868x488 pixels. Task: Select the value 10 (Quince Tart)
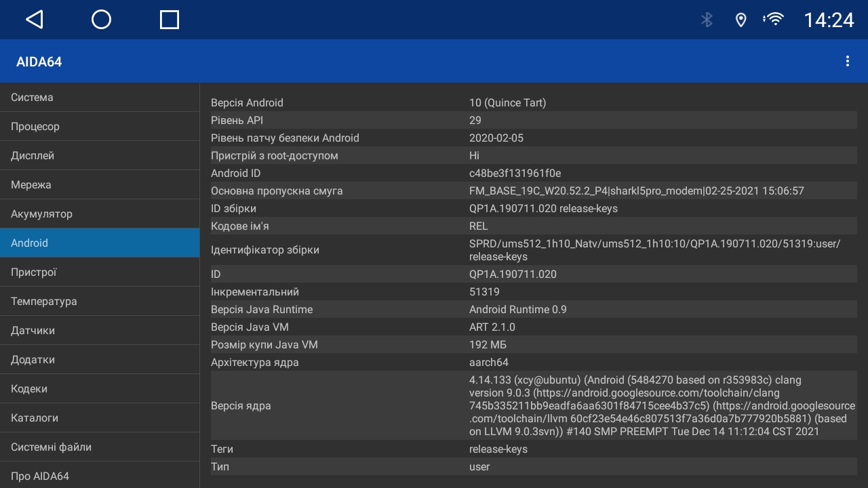[x=507, y=103]
